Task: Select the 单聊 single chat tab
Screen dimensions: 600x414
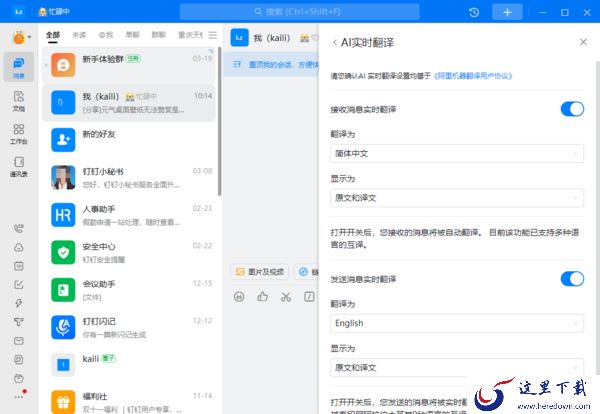Action: [132, 35]
